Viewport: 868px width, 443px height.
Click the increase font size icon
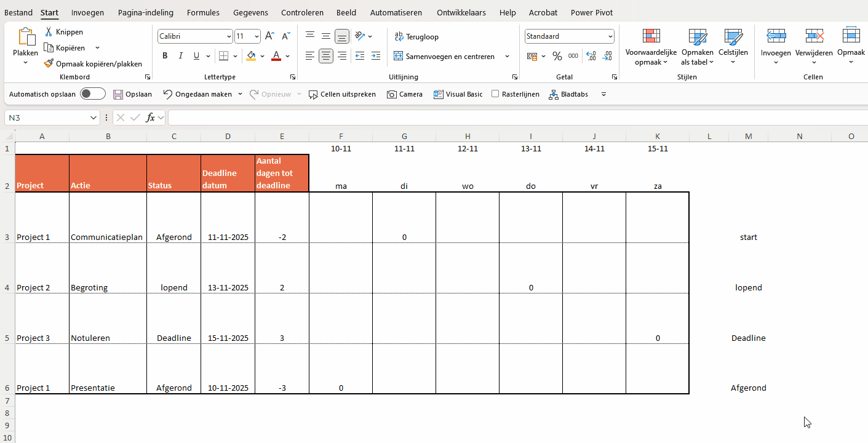pyautogui.click(x=269, y=36)
